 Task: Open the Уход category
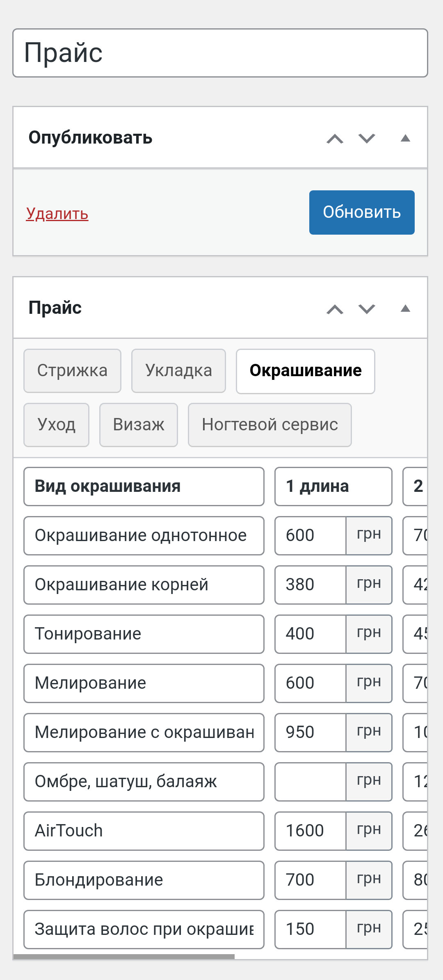click(x=56, y=425)
